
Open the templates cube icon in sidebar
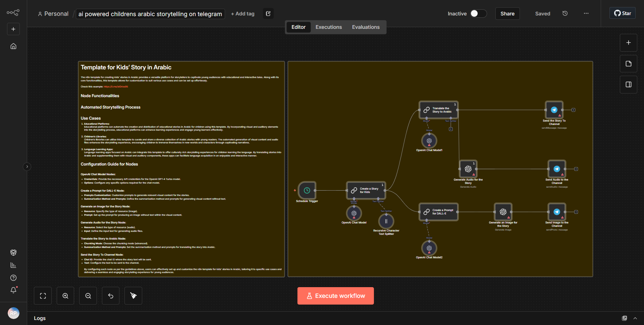13,253
